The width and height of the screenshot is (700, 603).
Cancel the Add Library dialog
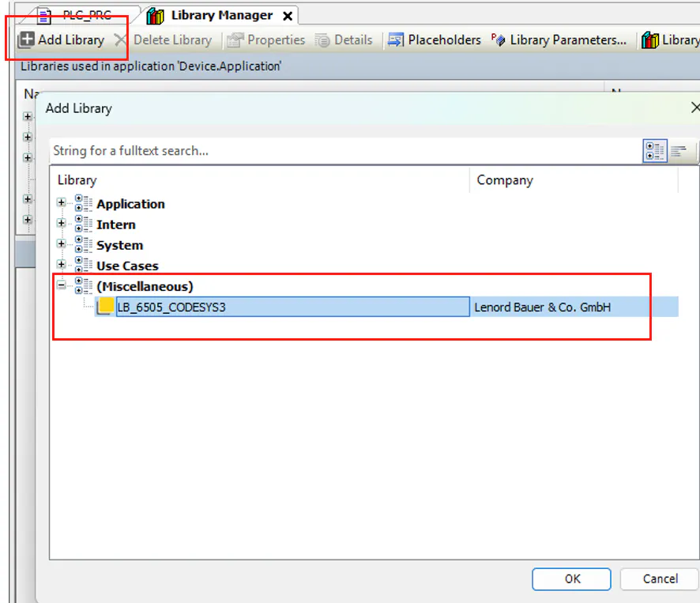pyautogui.click(x=660, y=579)
